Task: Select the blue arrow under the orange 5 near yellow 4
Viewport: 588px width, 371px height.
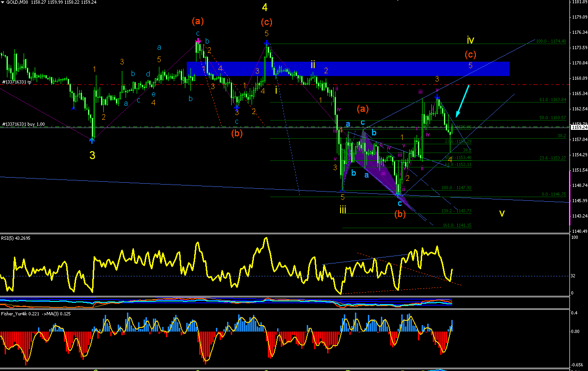Action: coord(267,43)
